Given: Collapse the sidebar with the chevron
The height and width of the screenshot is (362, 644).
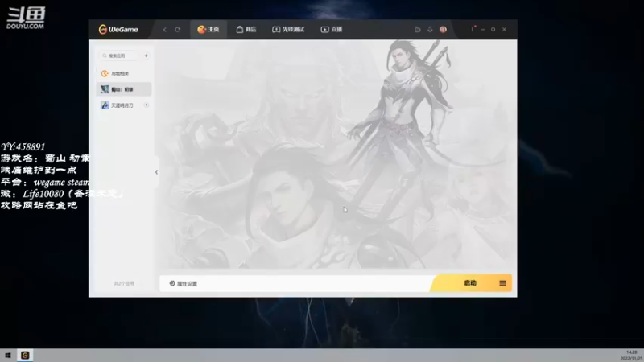Looking at the screenshot, I should tap(156, 172).
